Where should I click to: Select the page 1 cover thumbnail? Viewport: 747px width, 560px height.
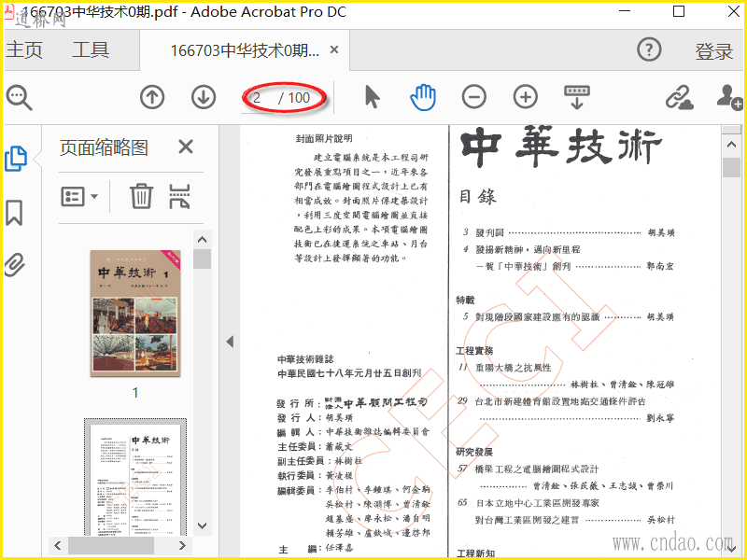pyautogui.click(x=135, y=314)
